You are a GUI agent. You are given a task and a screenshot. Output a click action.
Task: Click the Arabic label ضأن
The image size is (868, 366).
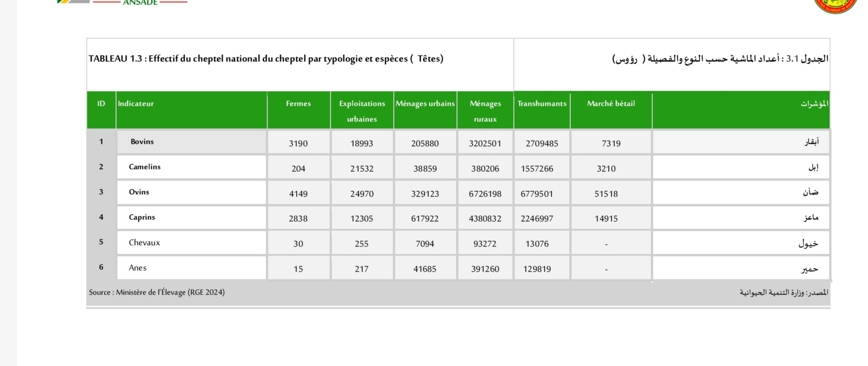tap(811, 192)
